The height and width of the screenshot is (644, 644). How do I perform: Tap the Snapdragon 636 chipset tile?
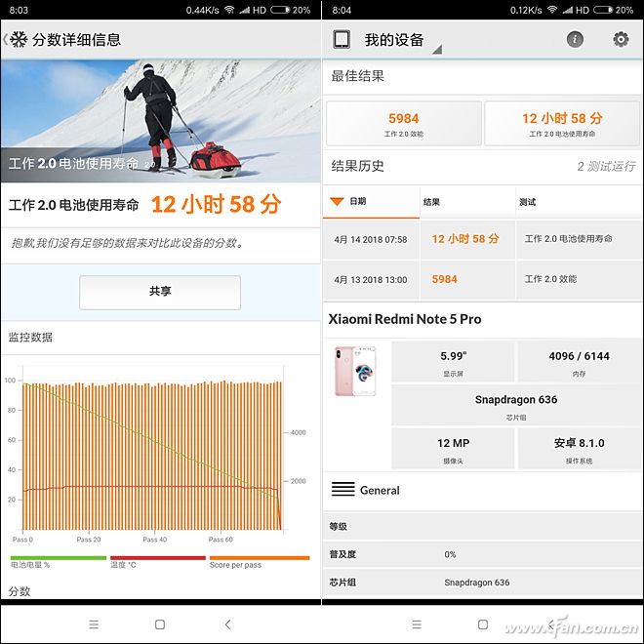516,405
